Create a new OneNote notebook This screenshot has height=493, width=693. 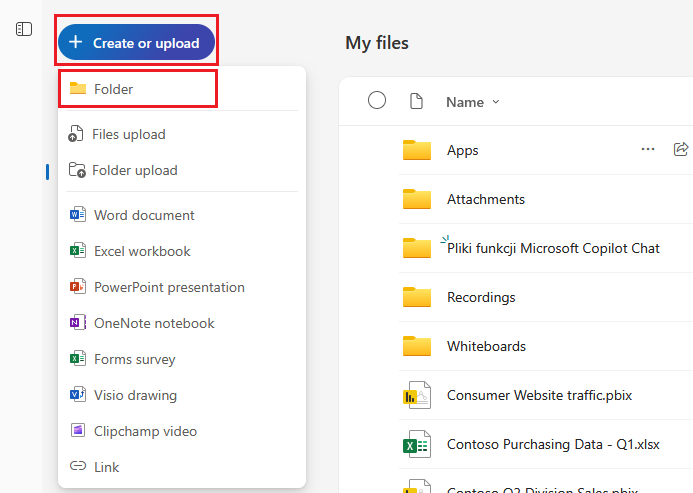(182, 323)
